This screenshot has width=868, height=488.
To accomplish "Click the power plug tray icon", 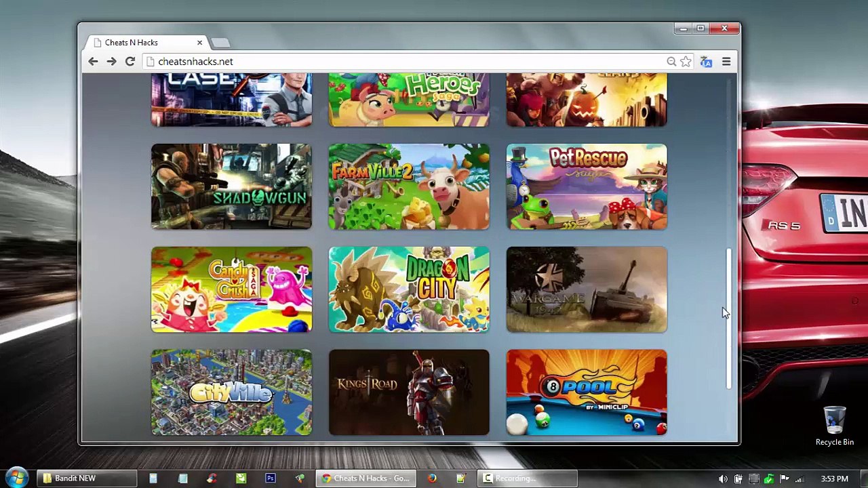I will click(738, 479).
